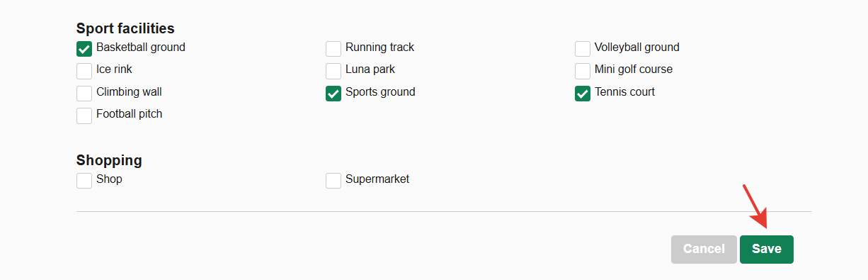This screenshot has width=868, height=280.
Task: Enable the Luna park checkbox
Action: [333, 71]
